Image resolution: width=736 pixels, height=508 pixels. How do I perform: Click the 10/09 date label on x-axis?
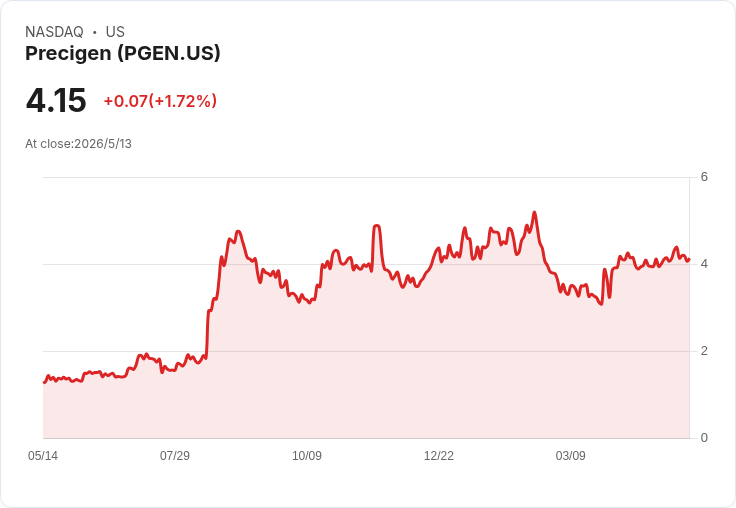click(307, 456)
